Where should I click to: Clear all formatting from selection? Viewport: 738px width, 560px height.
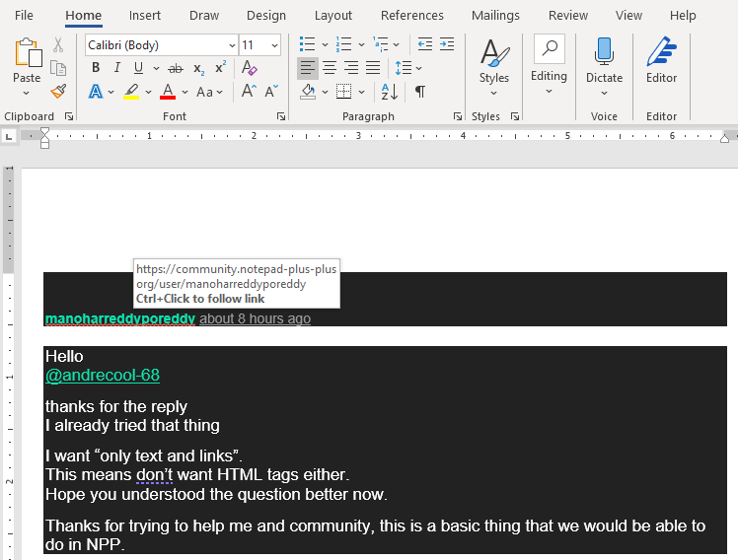point(249,68)
